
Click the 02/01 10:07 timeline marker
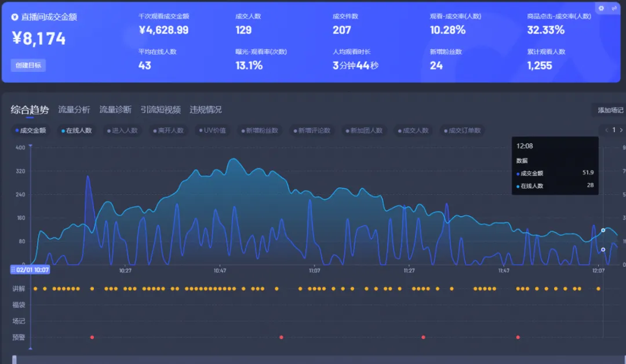coord(30,270)
